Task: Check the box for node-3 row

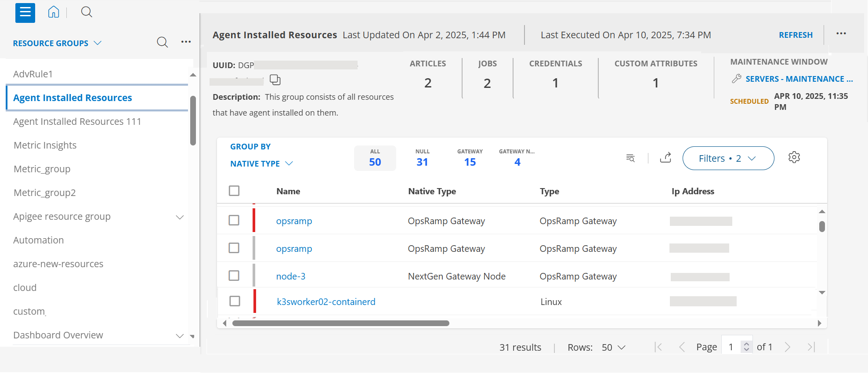Action: pyautogui.click(x=234, y=276)
